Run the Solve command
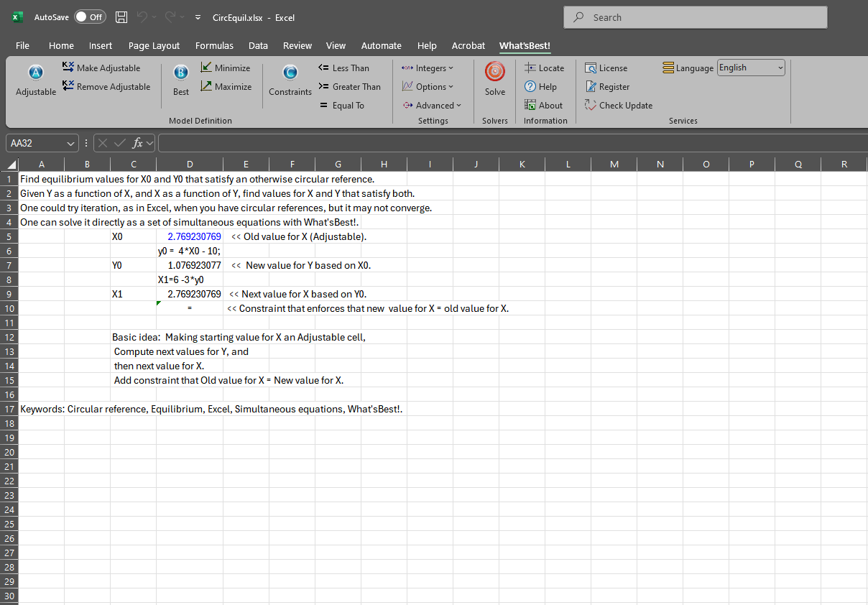 click(x=495, y=80)
